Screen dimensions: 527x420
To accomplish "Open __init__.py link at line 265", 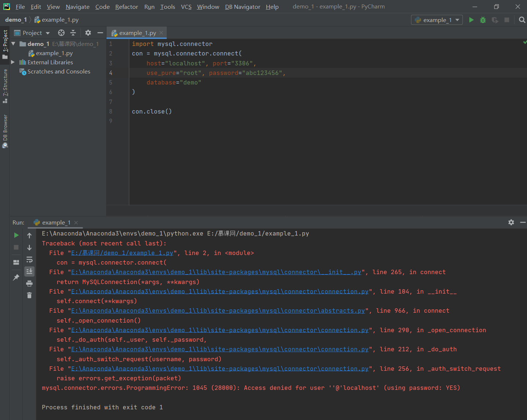I will point(216,272).
